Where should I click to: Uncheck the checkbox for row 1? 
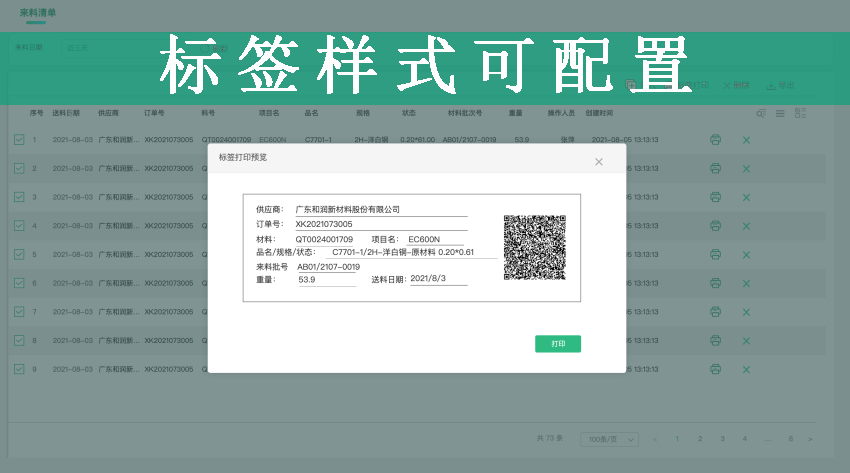19,140
